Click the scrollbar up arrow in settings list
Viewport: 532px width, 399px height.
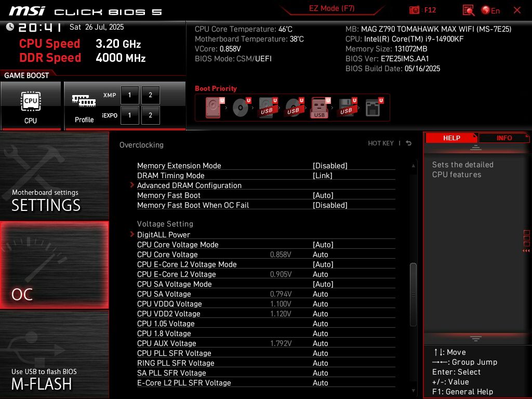point(413,166)
